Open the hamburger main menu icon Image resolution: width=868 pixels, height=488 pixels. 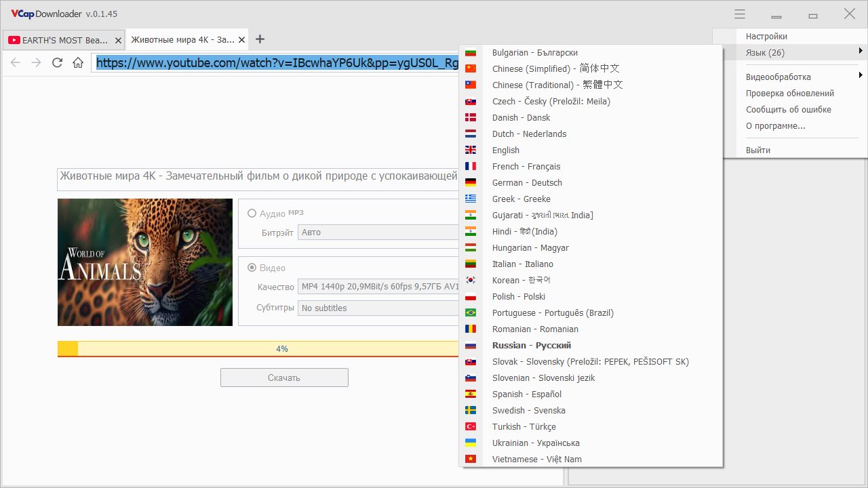[x=740, y=14]
